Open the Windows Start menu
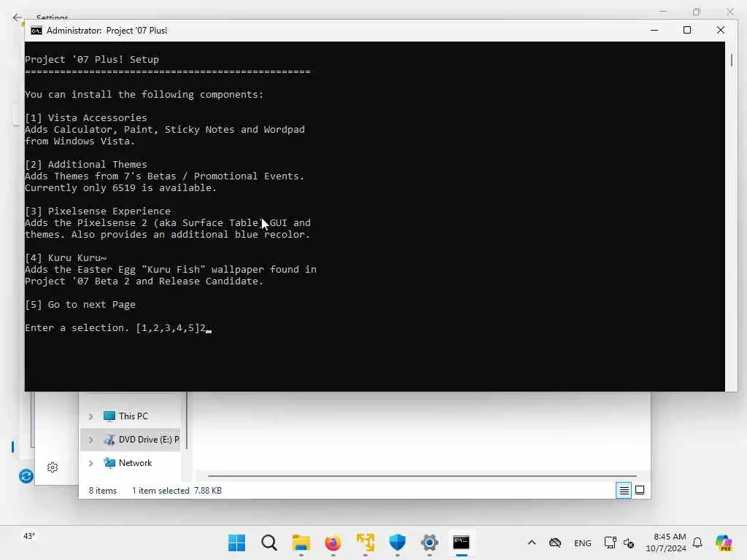 point(237,542)
